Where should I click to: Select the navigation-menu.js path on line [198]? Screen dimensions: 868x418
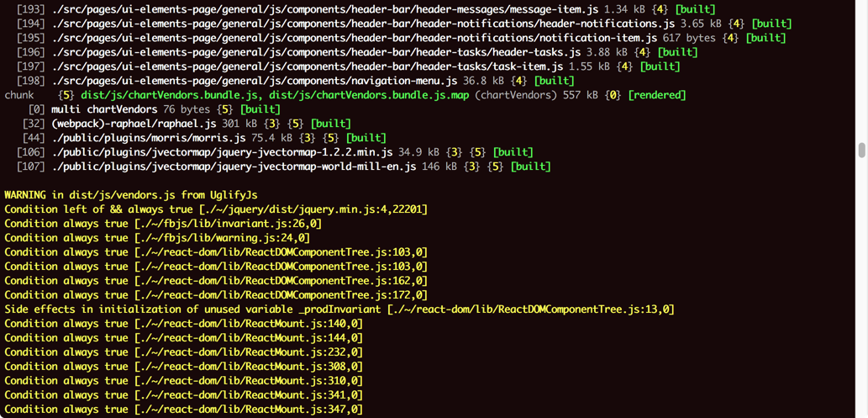click(x=255, y=81)
